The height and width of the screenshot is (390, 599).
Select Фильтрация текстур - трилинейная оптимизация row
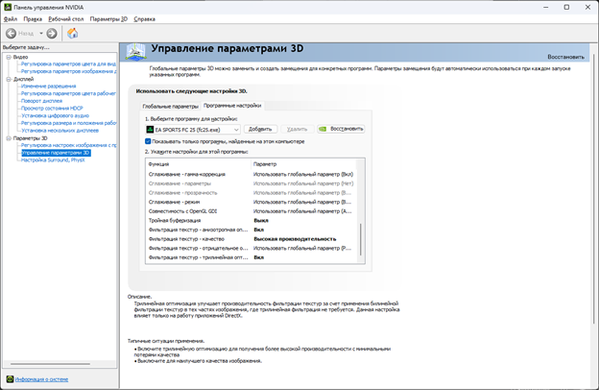coord(251,257)
